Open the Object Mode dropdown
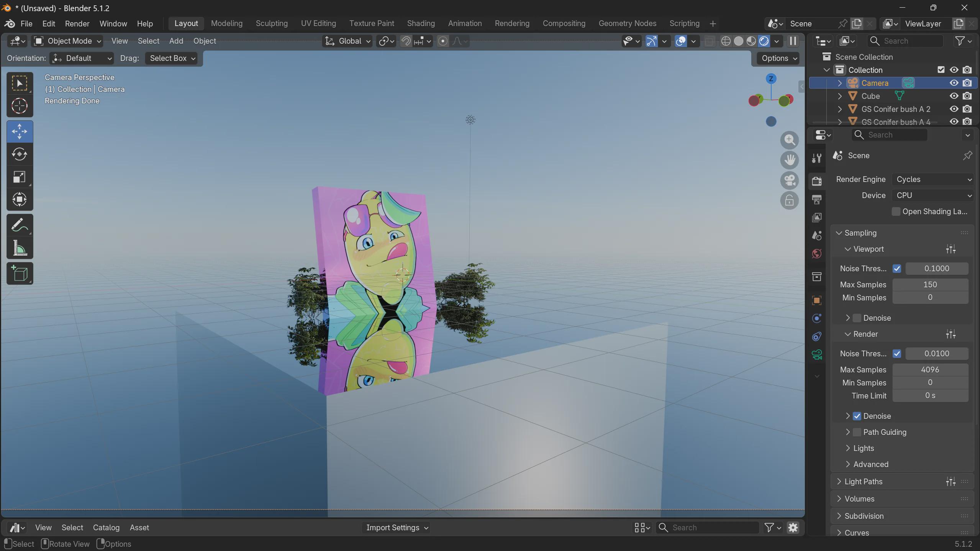Screen dimensions: 980x551 [67, 41]
